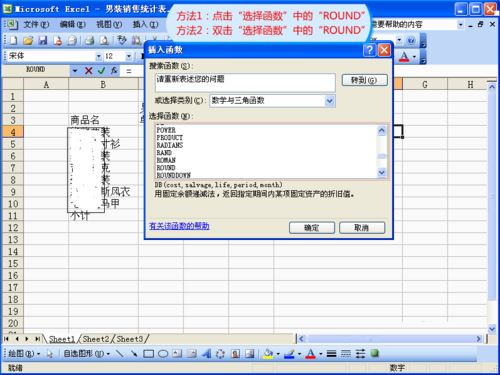Select POWER in the function list
The width and height of the screenshot is (500, 375).
(166, 130)
